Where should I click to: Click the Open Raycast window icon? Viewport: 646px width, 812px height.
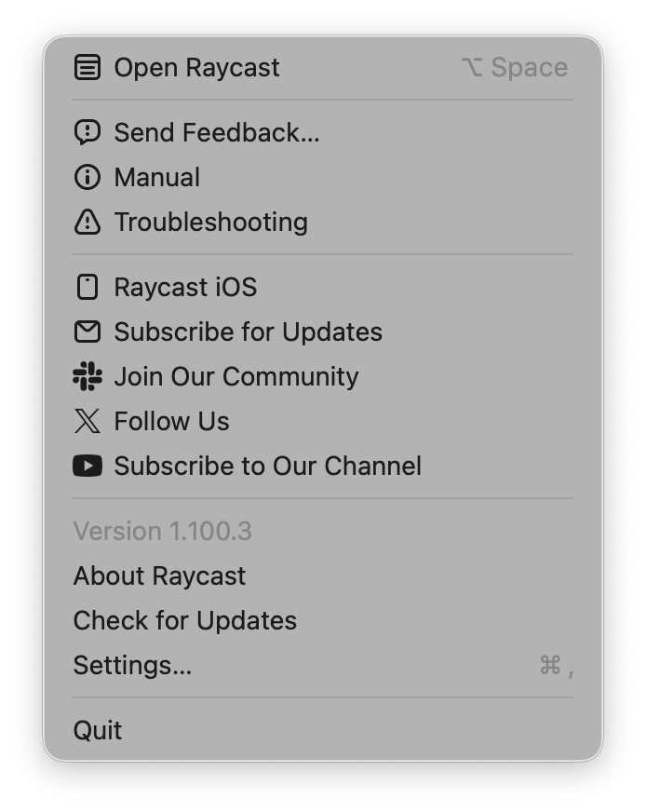coord(87,67)
